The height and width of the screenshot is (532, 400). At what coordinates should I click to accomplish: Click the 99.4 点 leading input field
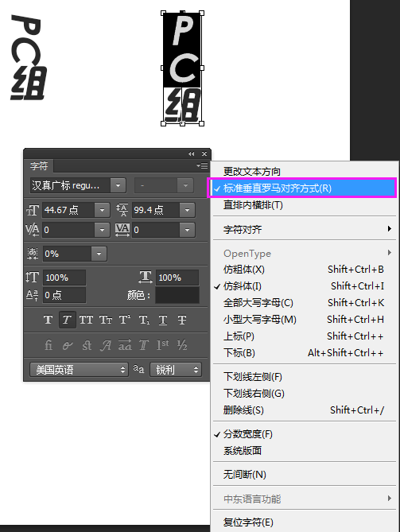[x=156, y=210]
